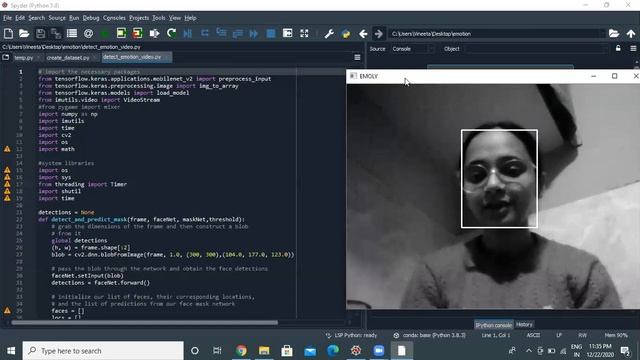Click the Object combo box field
Viewport: 640px width, 360px height.
coord(536,49)
